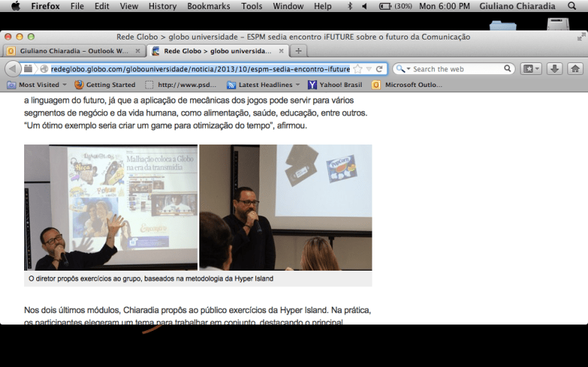Go to the Home page
The image size is (588, 367).
(x=575, y=69)
